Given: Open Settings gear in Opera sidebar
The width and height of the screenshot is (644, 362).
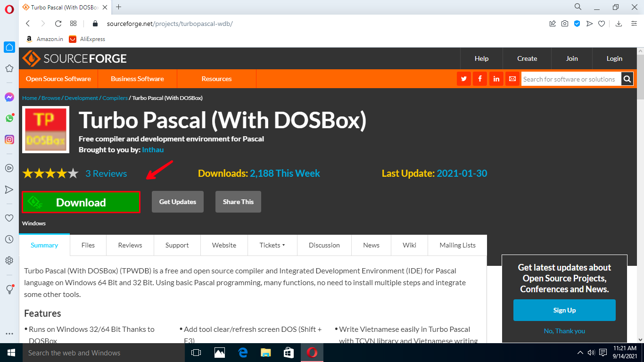Looking at the screenshot, I should pyautogui.click(x=9, y=261).
